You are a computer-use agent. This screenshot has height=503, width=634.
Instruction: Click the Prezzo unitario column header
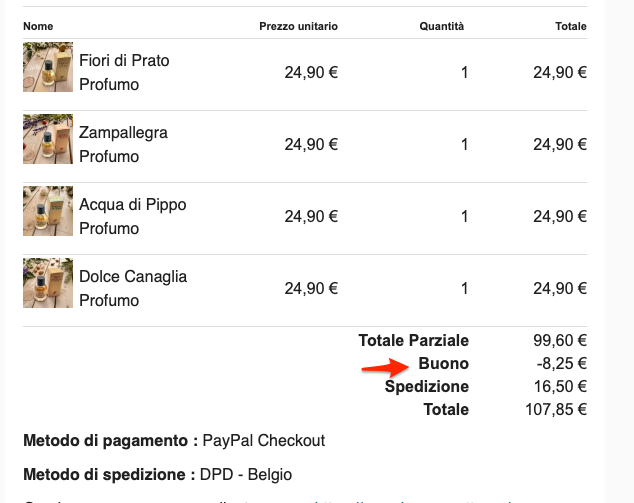298,26
